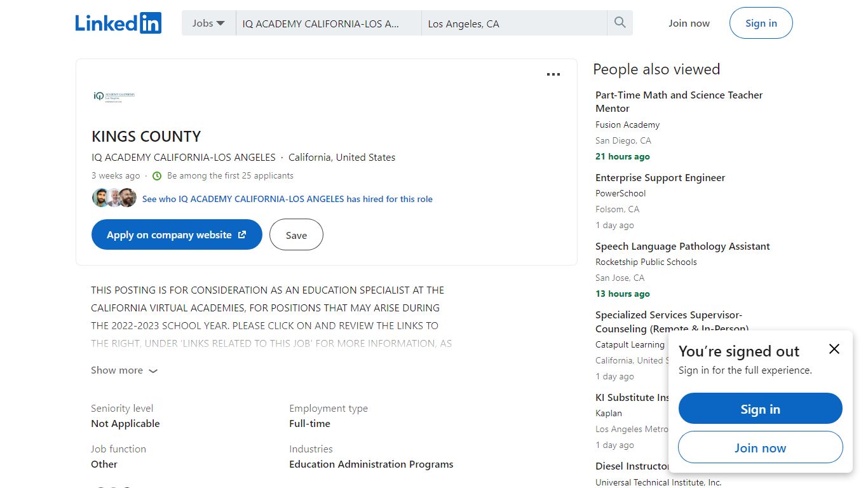Click the search magnifier icon

coord(620,23)
